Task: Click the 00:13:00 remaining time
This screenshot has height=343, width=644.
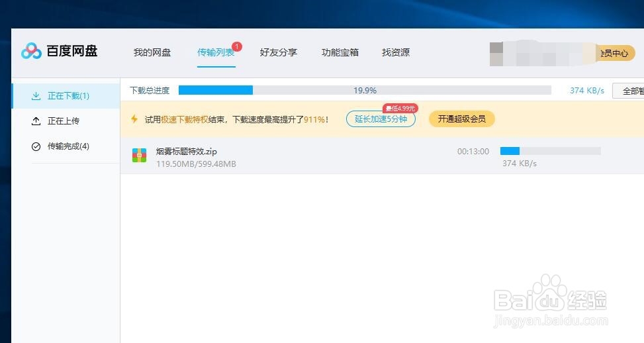Action: tap(473, 151)
